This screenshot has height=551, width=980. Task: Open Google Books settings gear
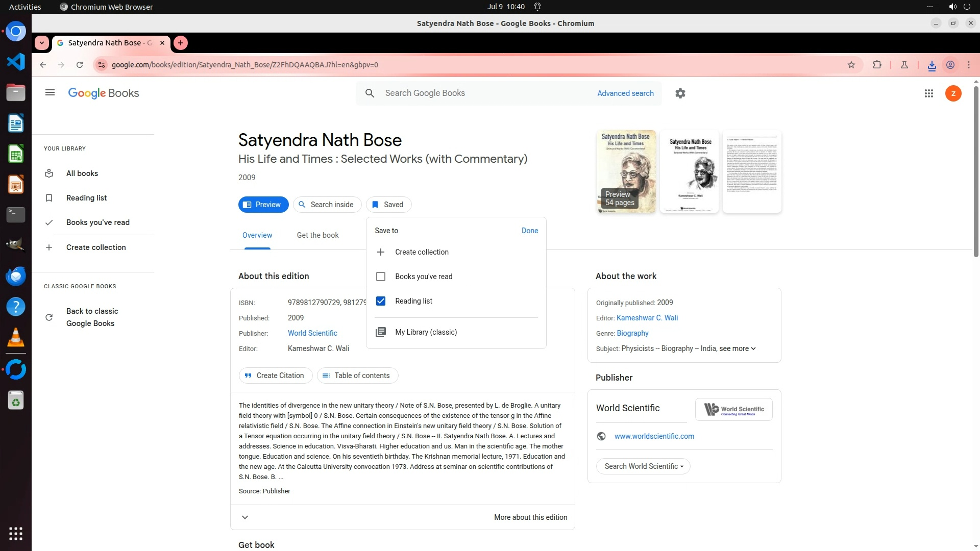[x=680, y=93]
